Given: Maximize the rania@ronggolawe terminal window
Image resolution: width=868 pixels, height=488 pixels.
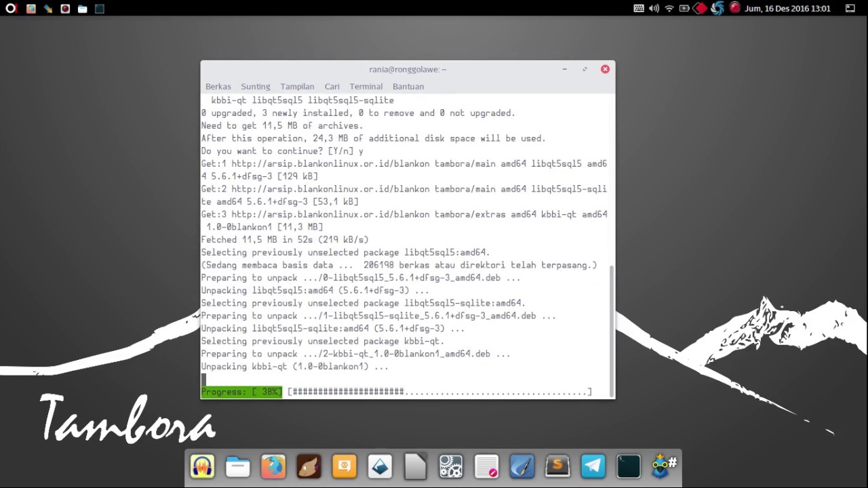Looking at the screenshot, I should (585, 69).
